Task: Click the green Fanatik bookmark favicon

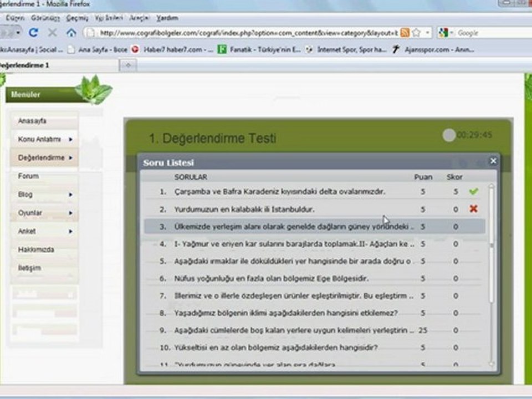Action: pyautogui.click(x=222, y=49)
